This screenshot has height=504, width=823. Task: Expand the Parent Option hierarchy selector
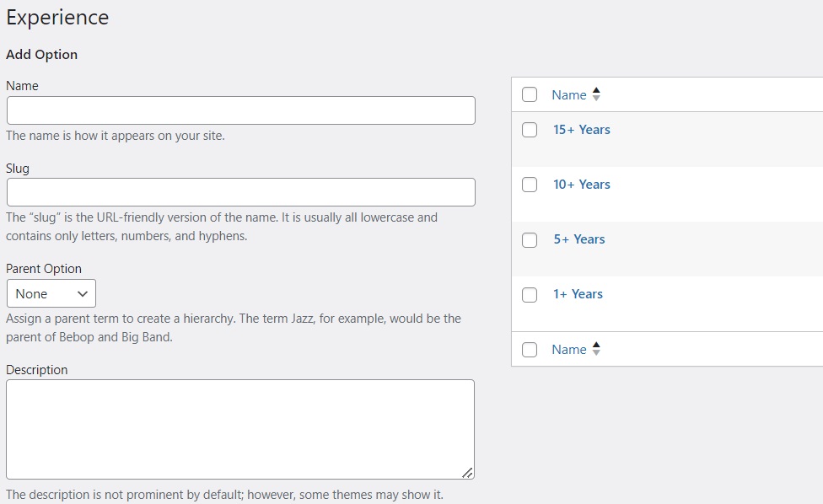pyautogui.click(x=51, y=293)
